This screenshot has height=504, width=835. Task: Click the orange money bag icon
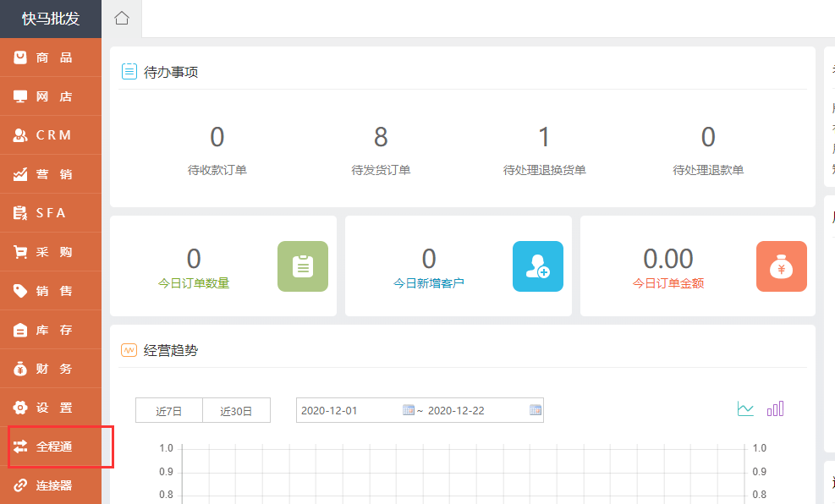(781, 266)
